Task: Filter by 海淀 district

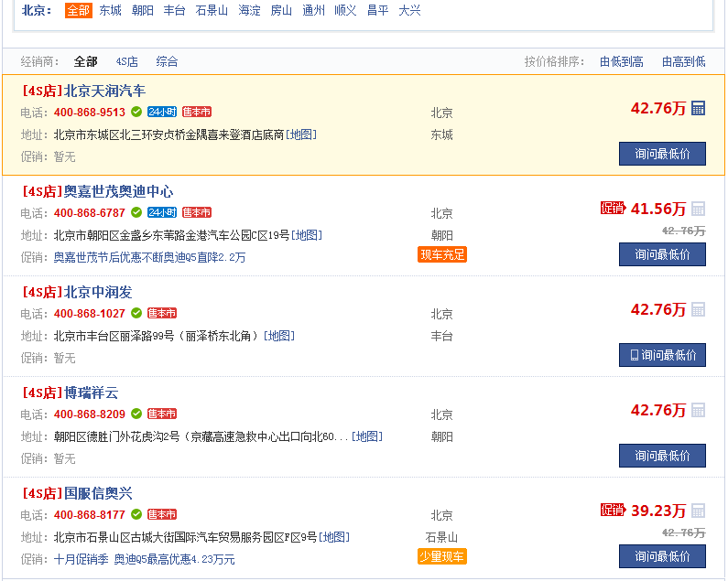Action: (249, 10)
